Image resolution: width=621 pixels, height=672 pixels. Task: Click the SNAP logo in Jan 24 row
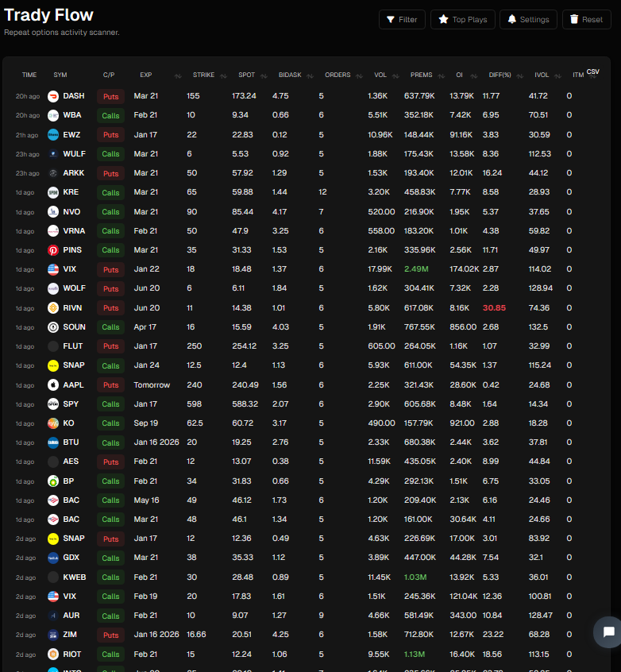(53, 365)
